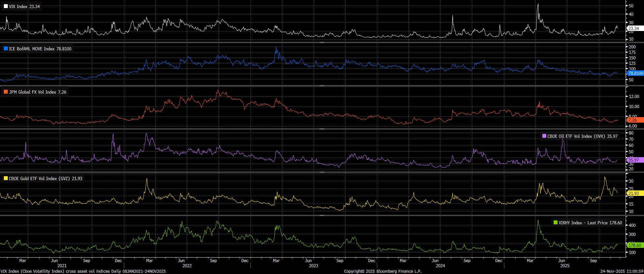Click the green VIXHY legend color square
The width and height of the screenshot is (644, 274).
[x=556, y=223]
